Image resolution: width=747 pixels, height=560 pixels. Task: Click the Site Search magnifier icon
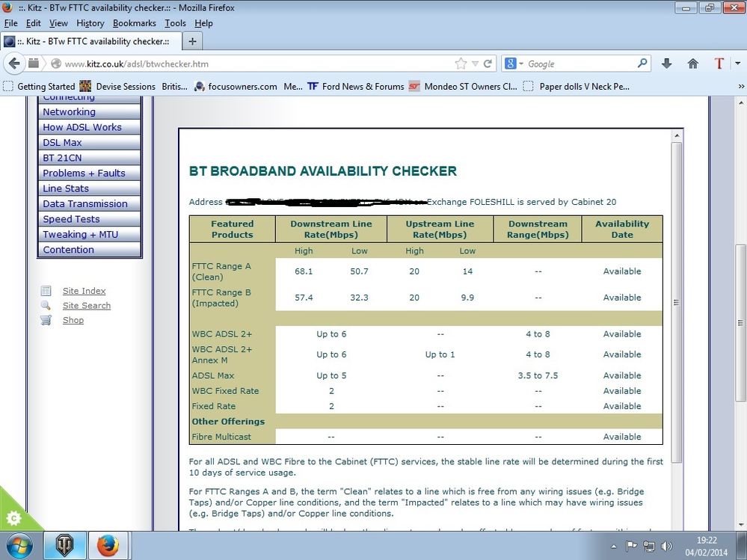point(46,305)
